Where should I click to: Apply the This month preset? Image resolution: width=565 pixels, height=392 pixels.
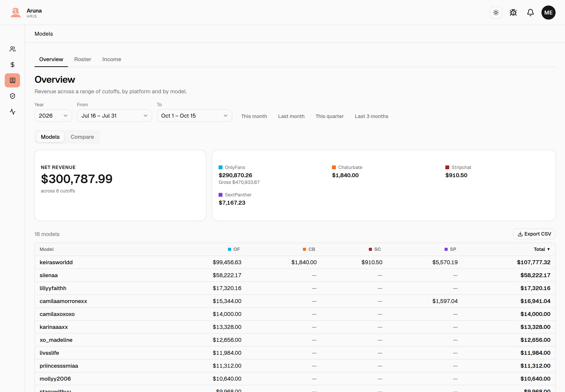254,116
